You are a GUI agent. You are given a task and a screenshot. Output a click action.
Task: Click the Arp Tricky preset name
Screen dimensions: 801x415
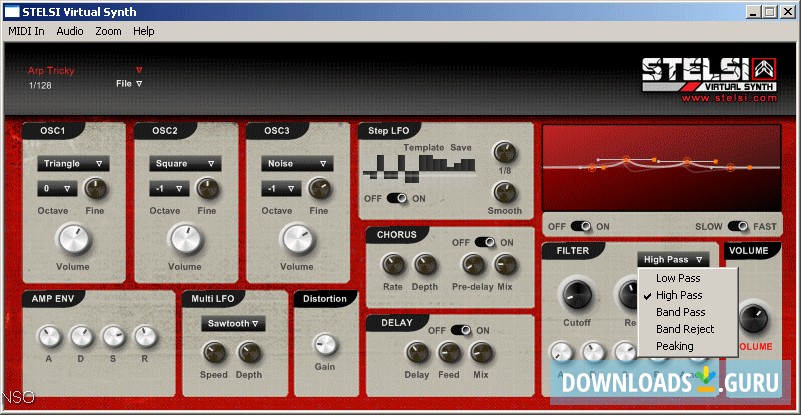51,71
